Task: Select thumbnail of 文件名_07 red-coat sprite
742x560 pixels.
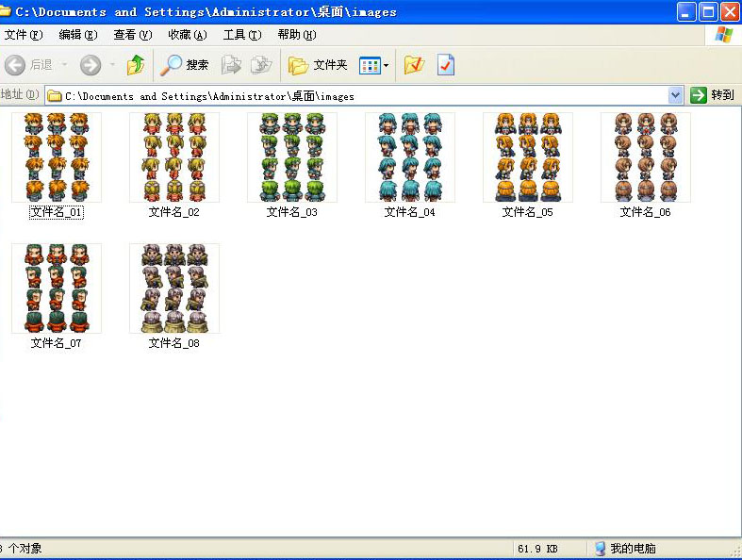Action: 57,288
